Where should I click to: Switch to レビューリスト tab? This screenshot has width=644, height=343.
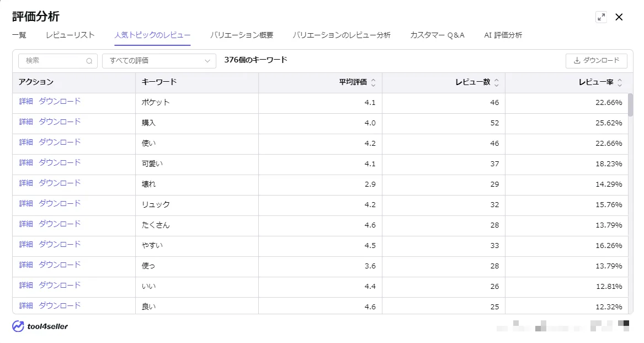(70, 35)
